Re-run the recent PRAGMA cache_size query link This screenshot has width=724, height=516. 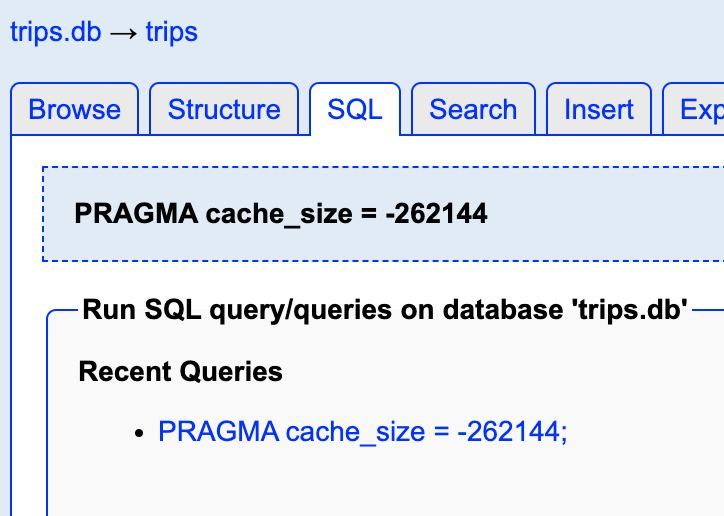362,432
